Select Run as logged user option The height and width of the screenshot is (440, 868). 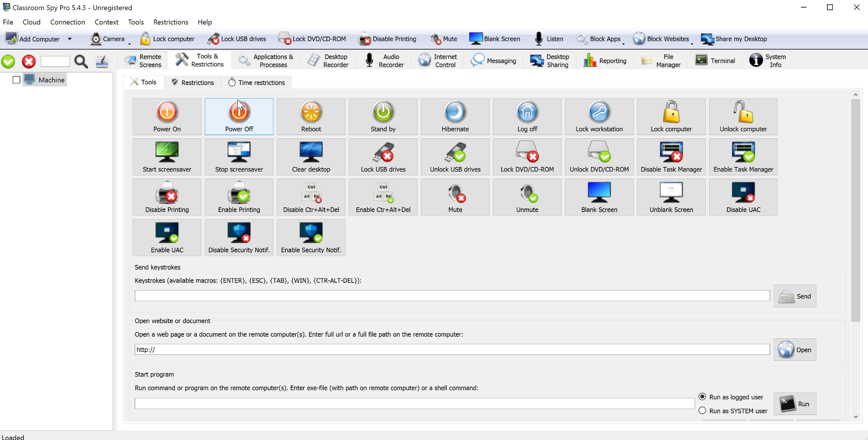tap(702, 397)
